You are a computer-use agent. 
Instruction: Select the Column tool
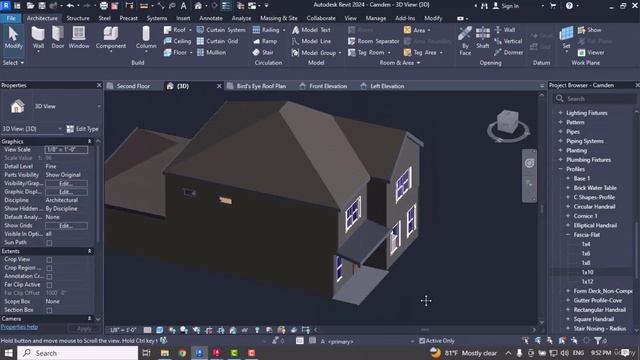tap(146, 38)
